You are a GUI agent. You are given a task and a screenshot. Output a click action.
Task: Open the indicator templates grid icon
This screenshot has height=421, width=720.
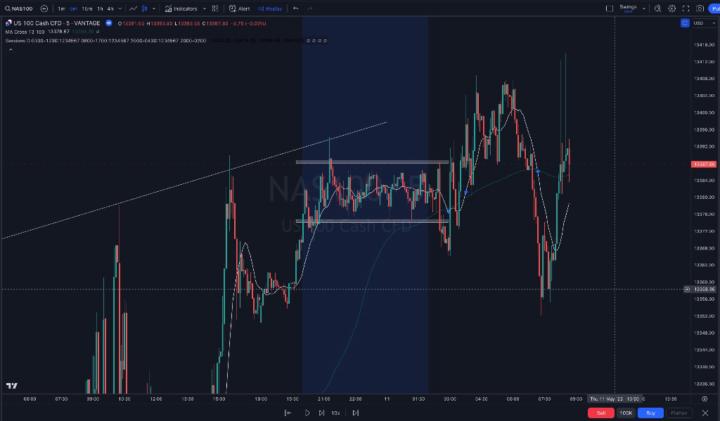215,8
